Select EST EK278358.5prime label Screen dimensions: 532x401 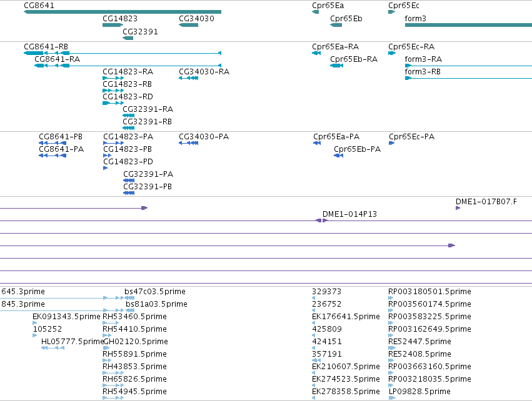point(346,392)
